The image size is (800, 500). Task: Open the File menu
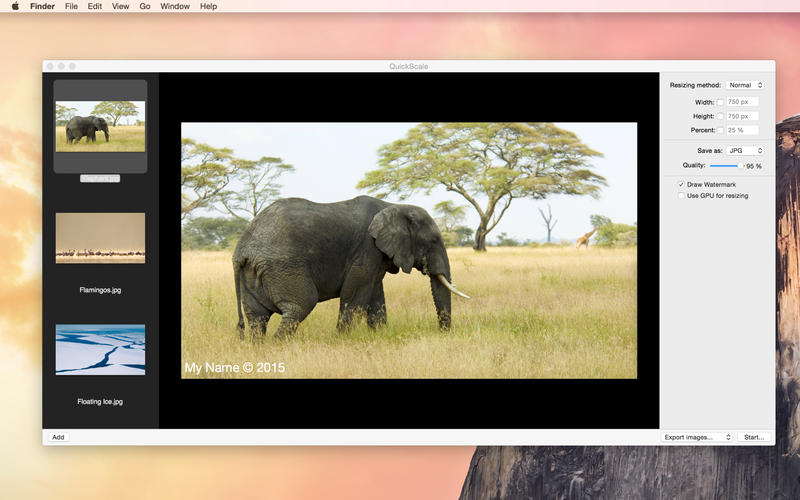[x=71, y=6]
